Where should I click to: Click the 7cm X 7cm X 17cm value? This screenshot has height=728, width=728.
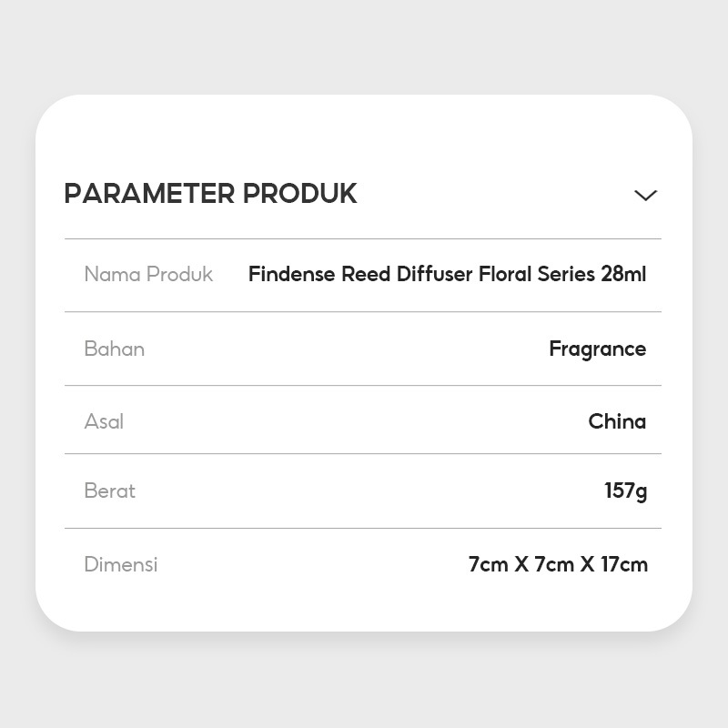point(558,564)
